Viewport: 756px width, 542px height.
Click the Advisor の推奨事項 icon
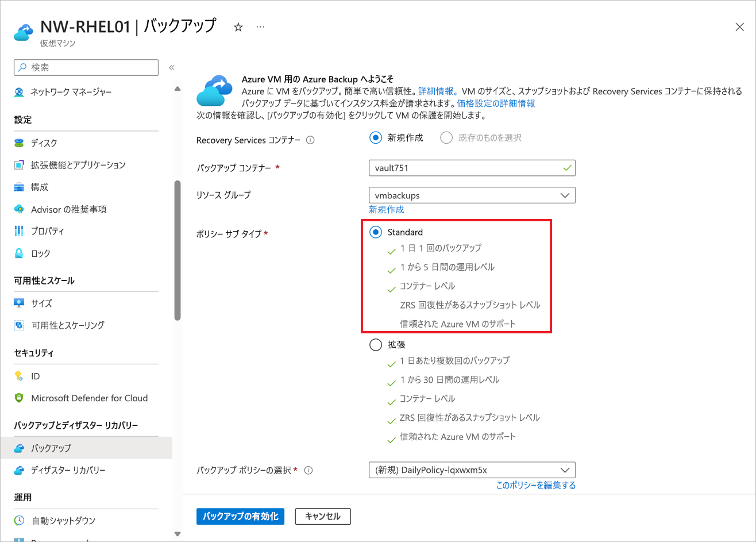pos(19,209)
